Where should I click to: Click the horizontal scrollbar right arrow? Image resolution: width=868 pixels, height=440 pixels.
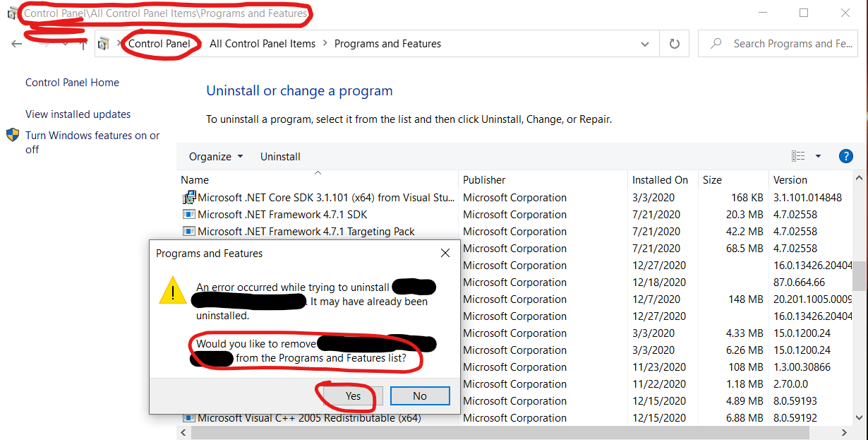[846, 432]
